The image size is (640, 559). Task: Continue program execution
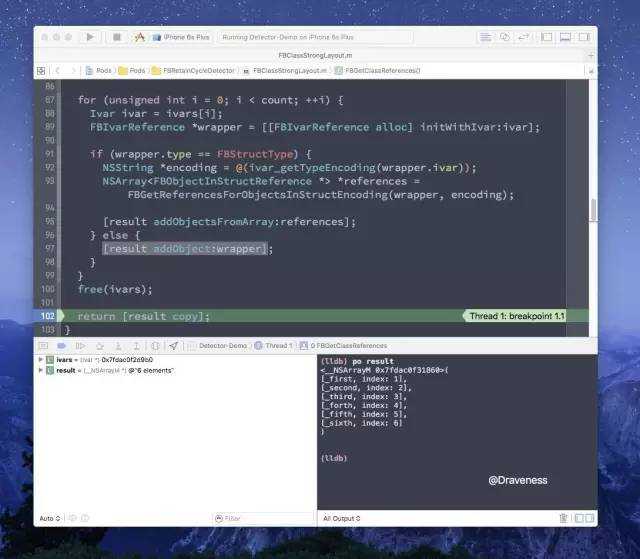(80, 346)
